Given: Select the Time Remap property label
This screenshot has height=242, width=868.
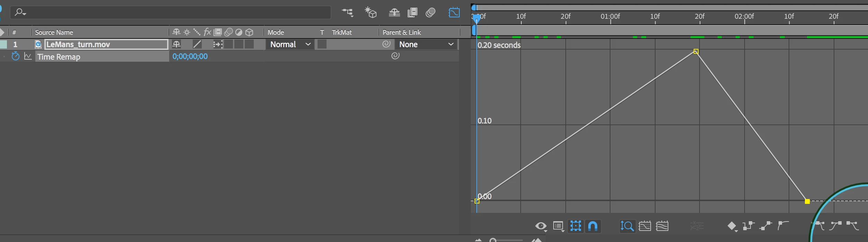Looking at the screenshot, I should [x=59, y=57].
